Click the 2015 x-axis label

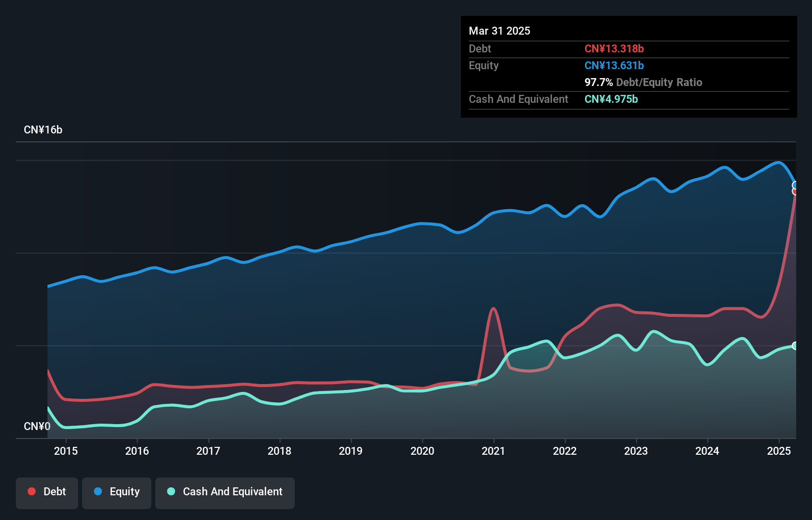(66, 451)
